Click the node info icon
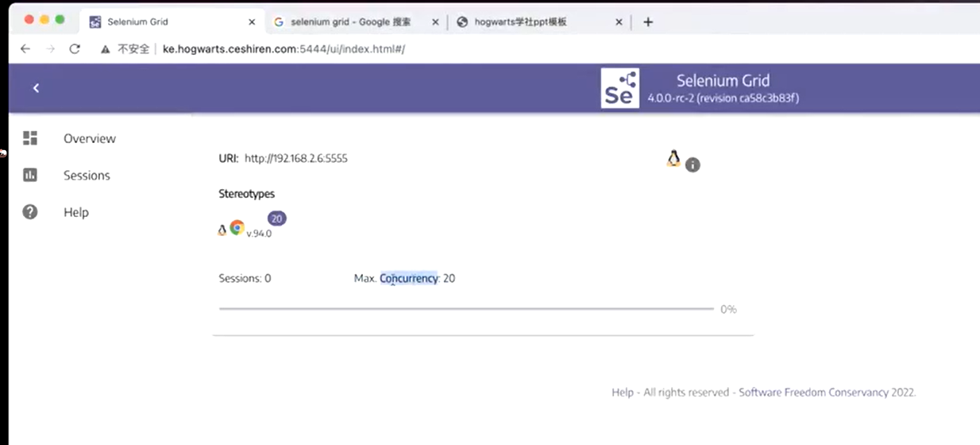Viewport: 980px width, 445px height. (x=693, y=165)
